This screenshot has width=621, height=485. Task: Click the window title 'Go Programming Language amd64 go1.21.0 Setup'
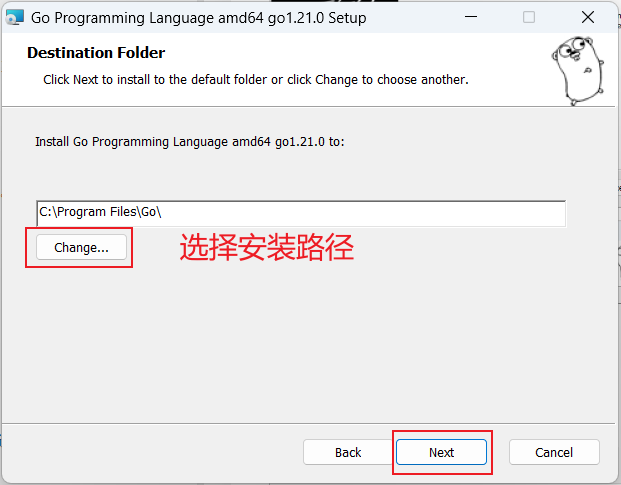pos(198,18)
